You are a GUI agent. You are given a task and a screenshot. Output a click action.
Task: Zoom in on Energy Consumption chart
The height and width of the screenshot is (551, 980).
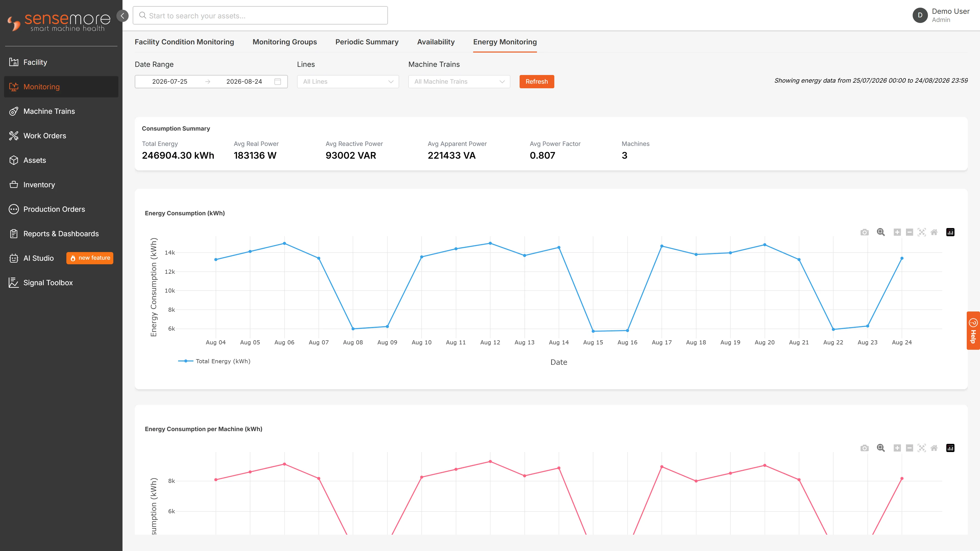coord(897,232)
